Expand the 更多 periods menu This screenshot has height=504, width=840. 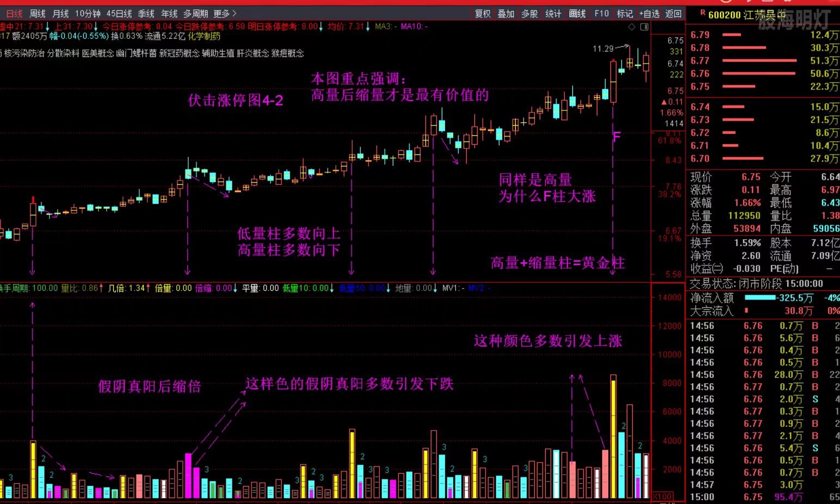click(225, 14)
